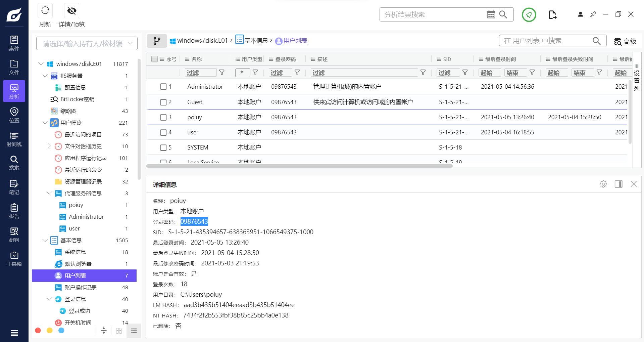This screenshot has width=644, height=342.
Task: Click the export file icon in title bar
Action: 552,14
